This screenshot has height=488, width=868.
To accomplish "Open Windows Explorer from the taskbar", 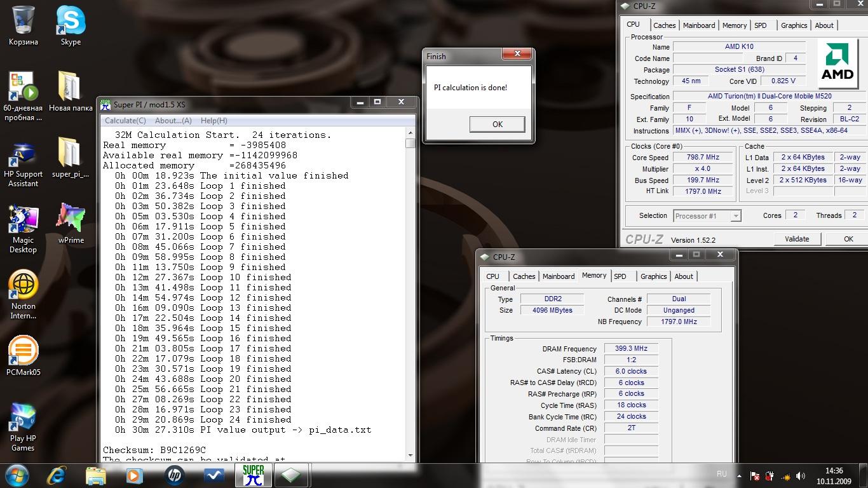I will [x=96, y=475].
